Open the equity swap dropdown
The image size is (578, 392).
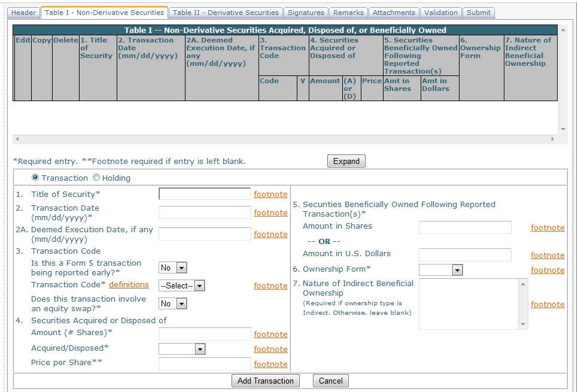[x=173, y=303]
